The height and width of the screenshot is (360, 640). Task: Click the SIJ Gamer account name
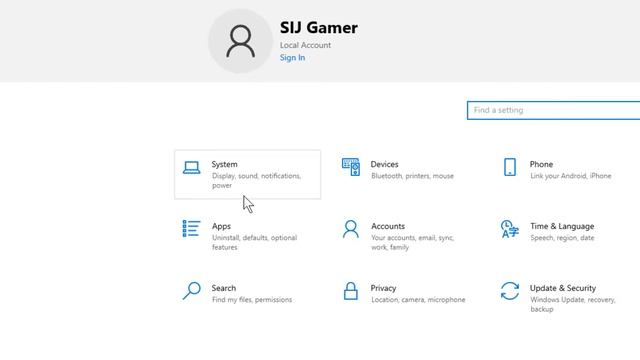click(319, 28)
